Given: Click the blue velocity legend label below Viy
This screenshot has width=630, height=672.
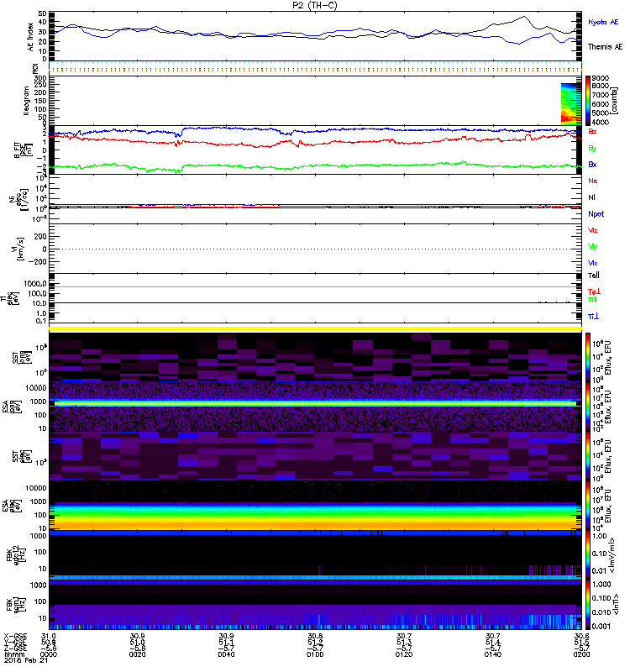Looking at the screenshot, I should (x=593, y=263).
